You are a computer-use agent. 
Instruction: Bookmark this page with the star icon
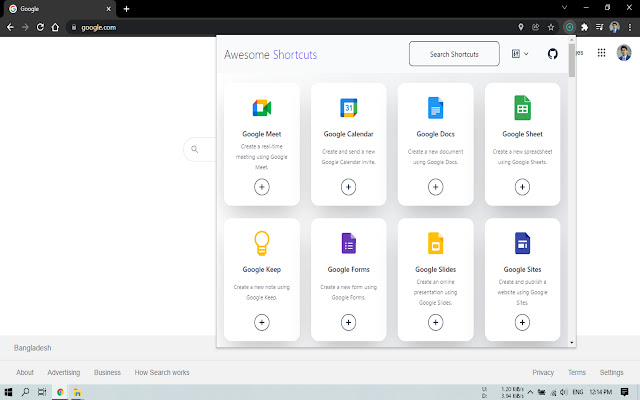coord(551,27)
